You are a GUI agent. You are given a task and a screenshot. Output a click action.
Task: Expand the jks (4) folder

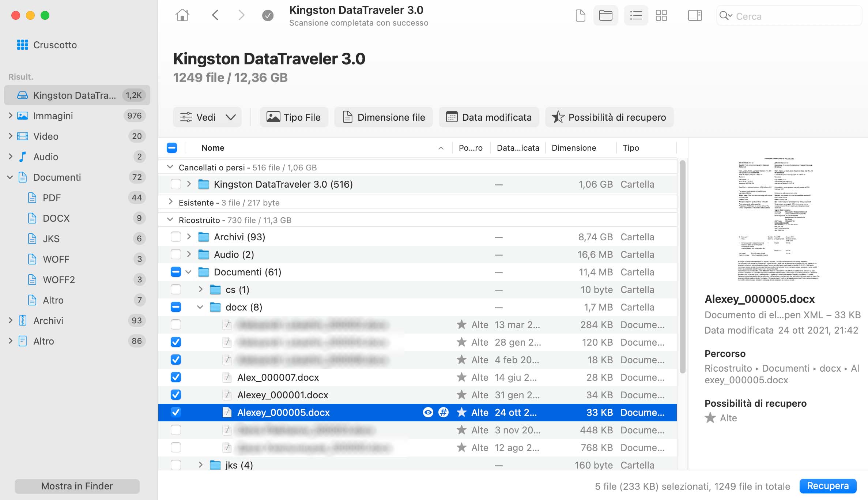(x=201, y=465)
